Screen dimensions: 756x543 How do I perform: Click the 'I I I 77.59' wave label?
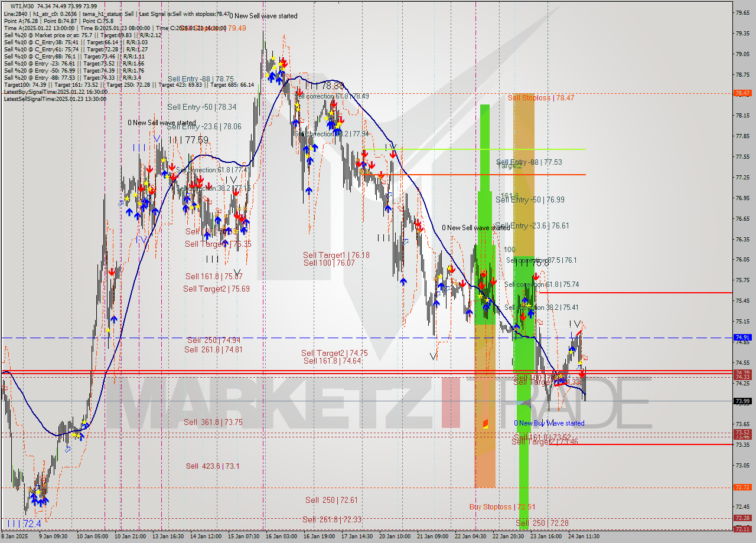tap(188, 140)
